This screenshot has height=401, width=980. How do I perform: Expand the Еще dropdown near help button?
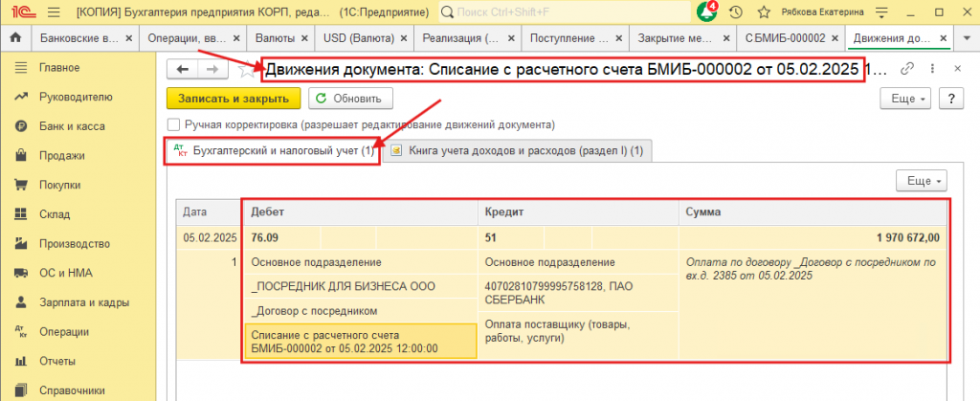906,99
